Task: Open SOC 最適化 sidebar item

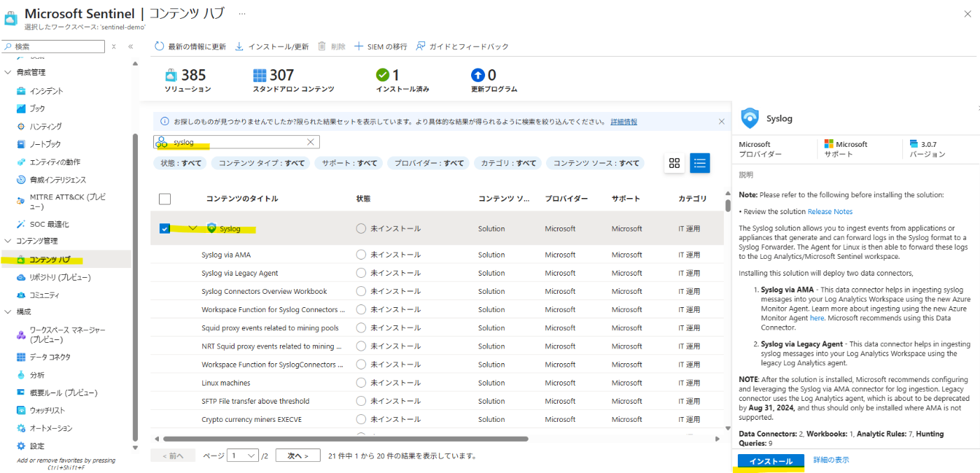Action: (x=49, y=225)
